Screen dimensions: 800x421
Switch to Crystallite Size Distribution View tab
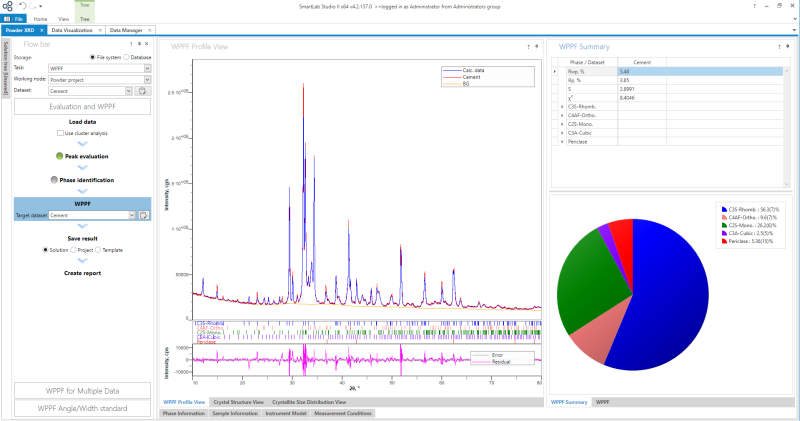pyautogui.click(x=309, y=402)
